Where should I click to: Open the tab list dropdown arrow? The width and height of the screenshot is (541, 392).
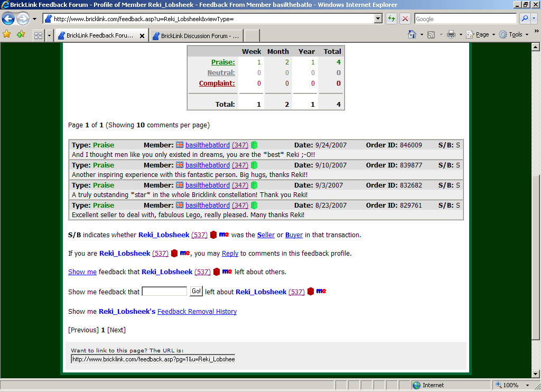pyautogui.click(x=49, y=35)
